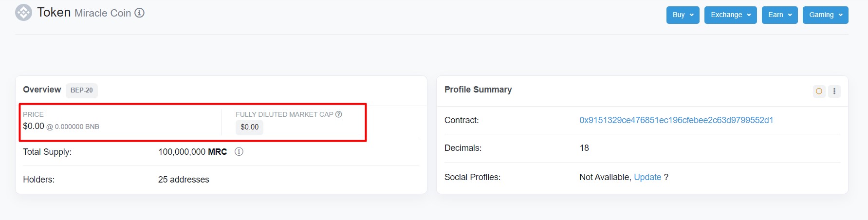Open the Earn dropdown
Screen dimensions: 868x220
pyautogui.click(x=779, y=15)
